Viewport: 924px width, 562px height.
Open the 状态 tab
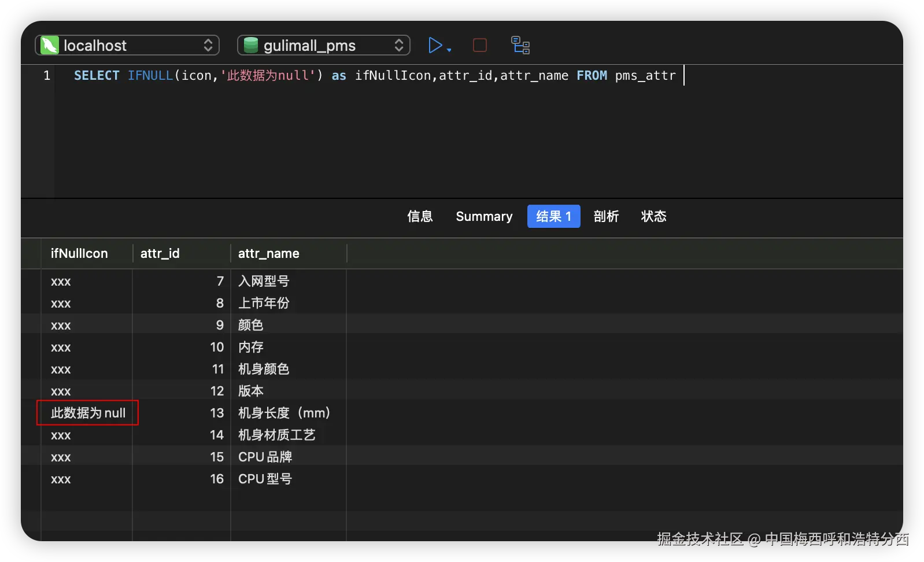pos(653,216)
